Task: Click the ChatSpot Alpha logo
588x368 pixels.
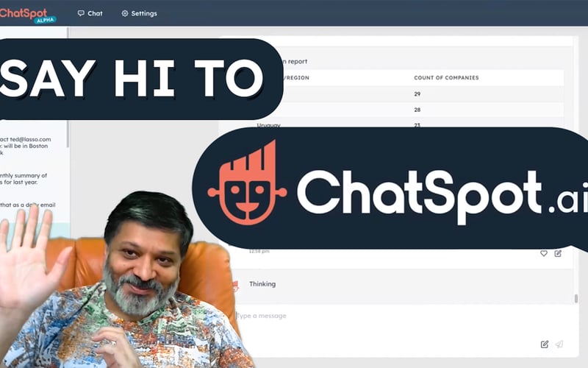Action: 28,15
